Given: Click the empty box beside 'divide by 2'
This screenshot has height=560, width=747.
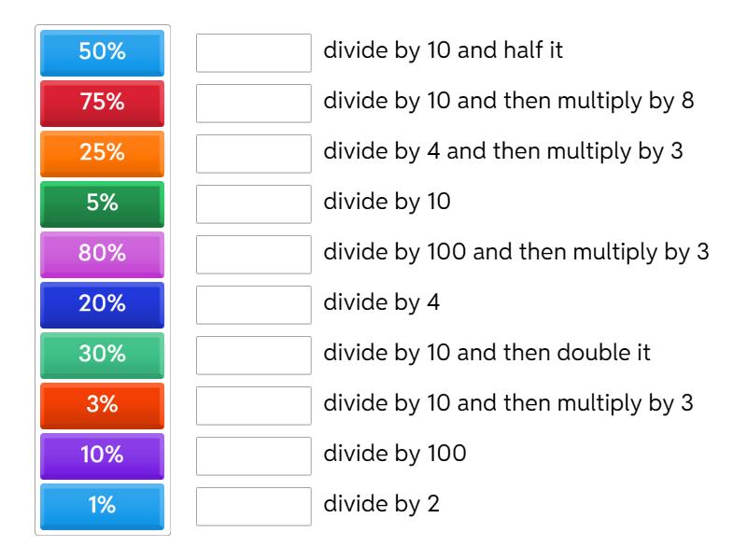Looking at the screenshot, I should tap(254, 507).
